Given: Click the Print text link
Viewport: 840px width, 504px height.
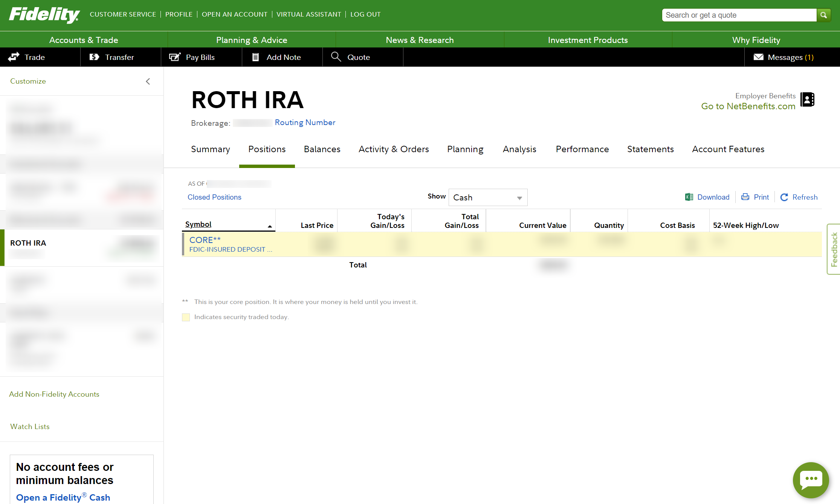Looking at the screenshot, I should pyautogui.click(x=761, y=197).
